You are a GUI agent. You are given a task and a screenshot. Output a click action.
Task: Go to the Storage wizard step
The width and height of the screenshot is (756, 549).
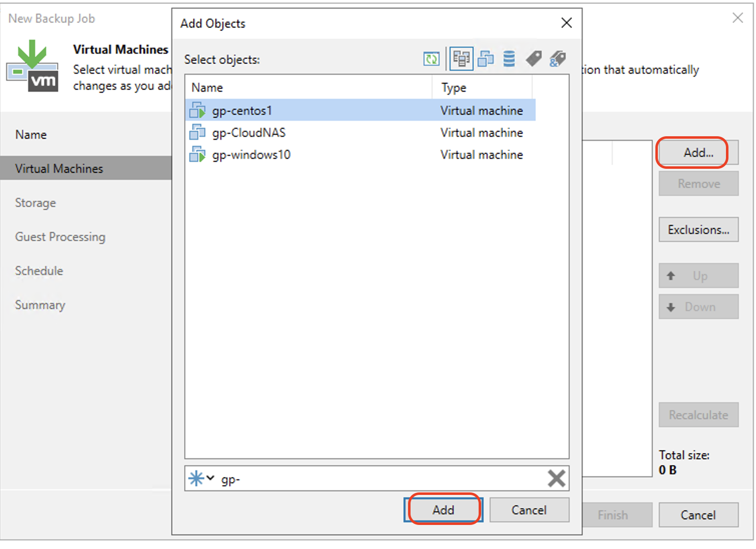pyautogui.click(x=36, y=202)
